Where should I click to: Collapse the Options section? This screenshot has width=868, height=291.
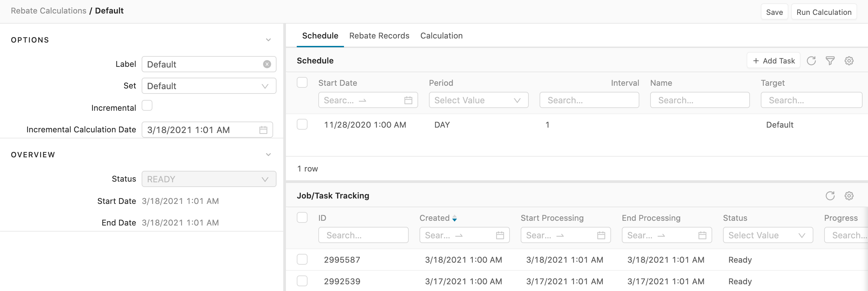[268, 40]
